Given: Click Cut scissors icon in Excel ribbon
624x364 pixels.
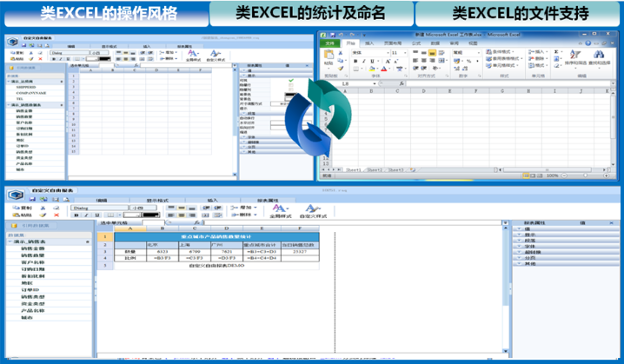Looking at the screenshot, I should 341,52.
